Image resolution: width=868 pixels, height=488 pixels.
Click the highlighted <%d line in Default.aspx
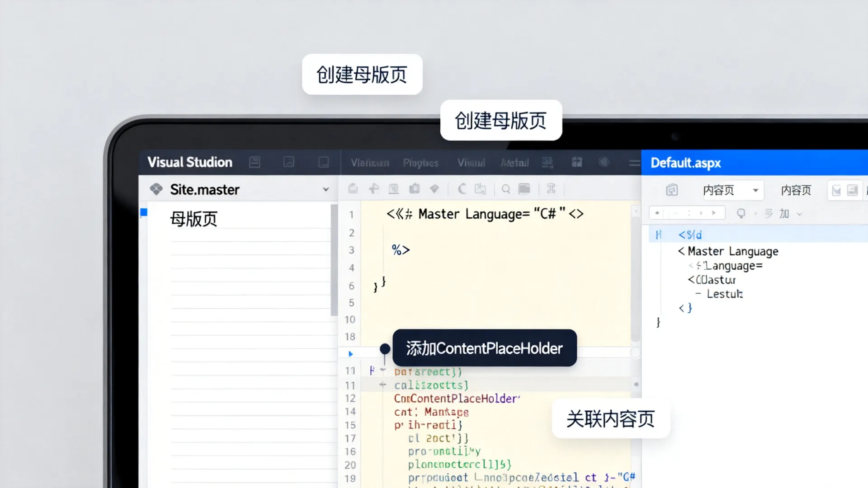(x=758, y=235)
